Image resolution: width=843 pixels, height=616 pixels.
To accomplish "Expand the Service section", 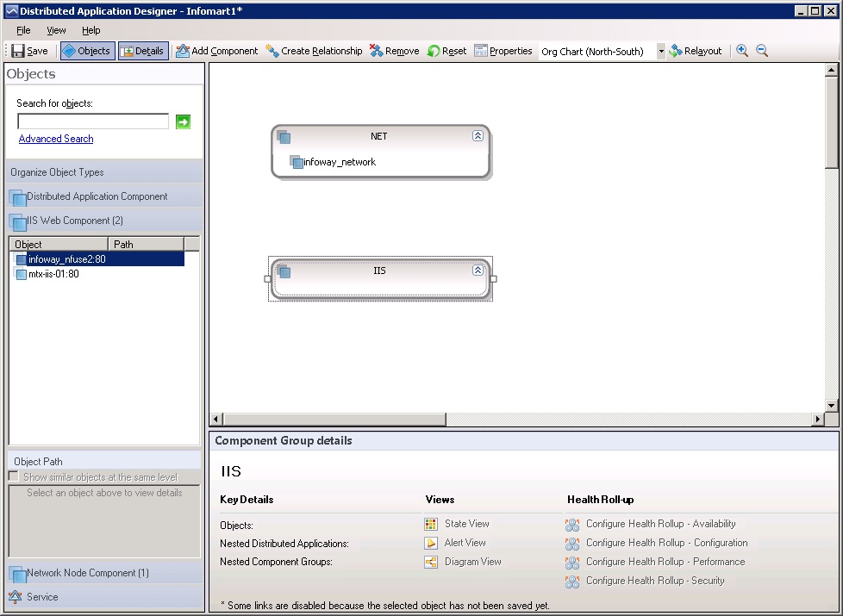I will (105, 597).
